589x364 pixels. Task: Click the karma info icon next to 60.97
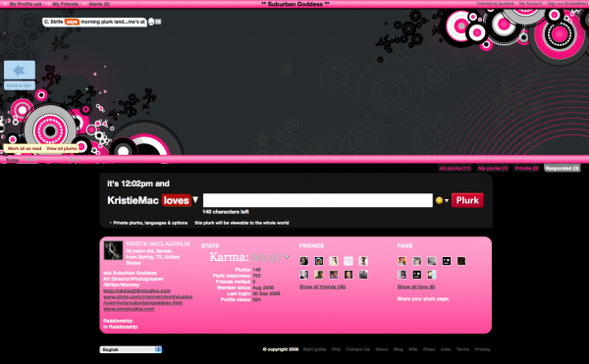coord(287,257)
